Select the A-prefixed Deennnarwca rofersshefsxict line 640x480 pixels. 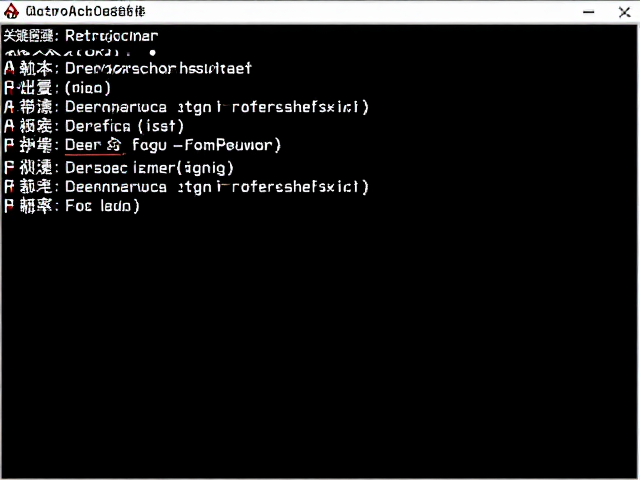[217, 107]
